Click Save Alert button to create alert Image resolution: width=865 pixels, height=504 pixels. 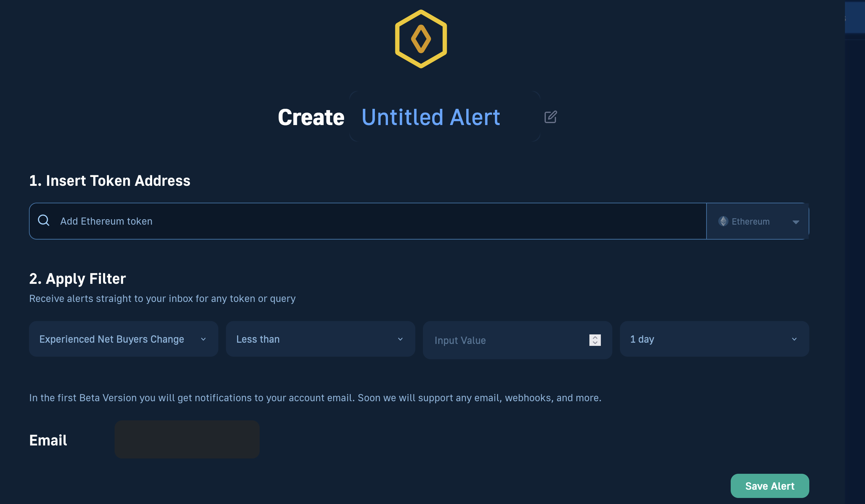coord(770,486)
